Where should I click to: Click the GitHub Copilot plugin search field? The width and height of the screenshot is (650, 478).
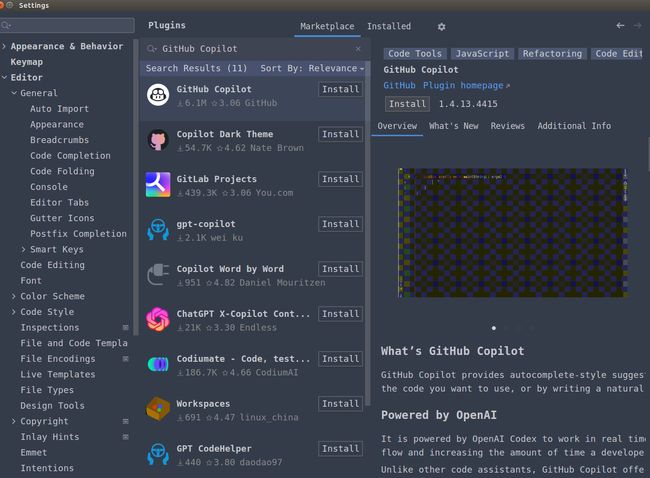coord(254,49)
